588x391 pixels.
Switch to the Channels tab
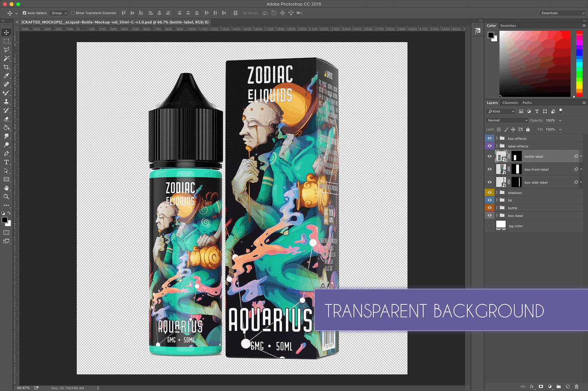coord(510,102)
